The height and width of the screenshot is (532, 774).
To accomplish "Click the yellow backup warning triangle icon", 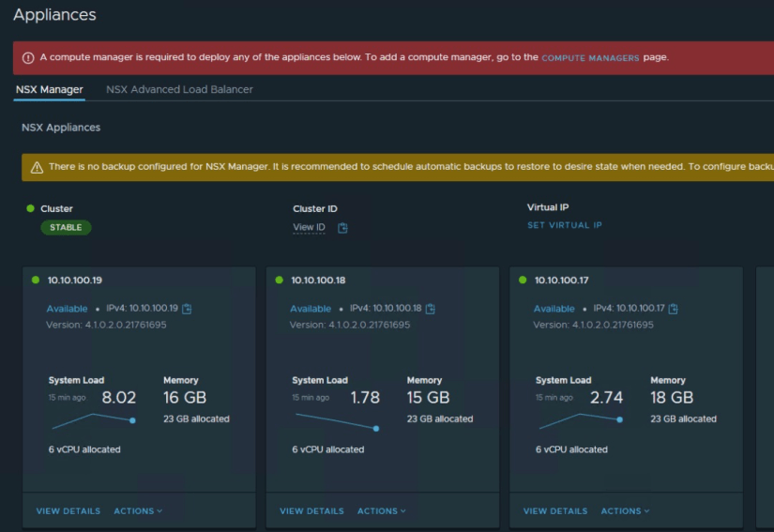I will (x=37, y=168).
